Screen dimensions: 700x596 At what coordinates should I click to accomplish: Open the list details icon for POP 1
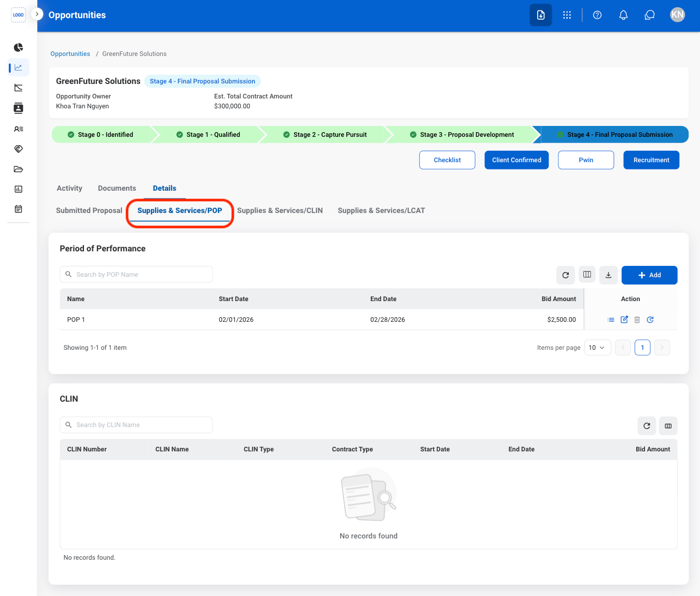(x=611, y=320)
